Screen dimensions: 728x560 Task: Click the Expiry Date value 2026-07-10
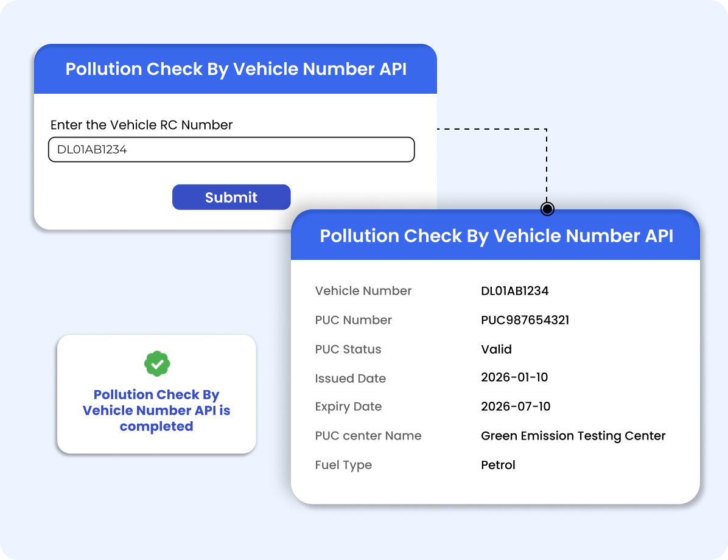(516, 407)
